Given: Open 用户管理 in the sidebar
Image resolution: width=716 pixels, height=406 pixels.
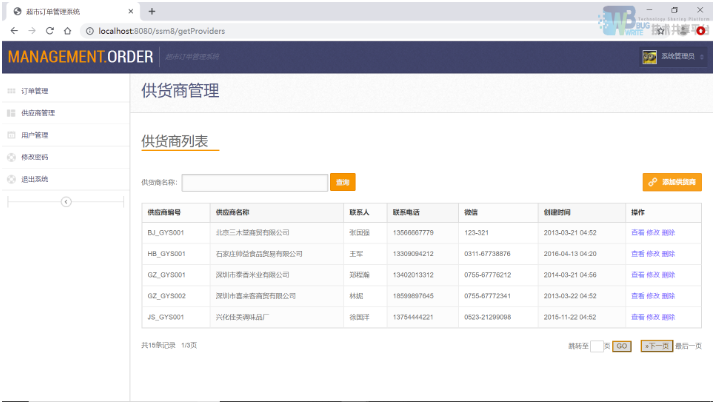Looking at the screenshot, I should (x=35, y=135).
